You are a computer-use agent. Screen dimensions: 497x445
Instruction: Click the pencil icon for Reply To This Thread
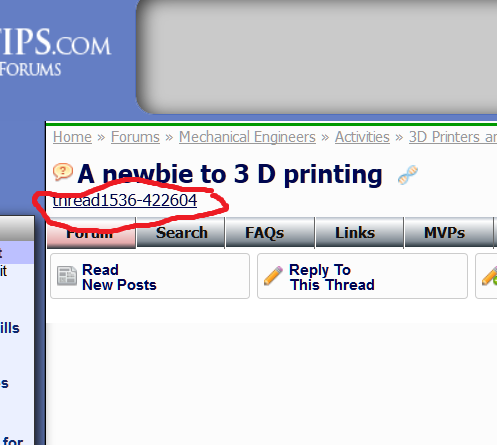(273, 276)
